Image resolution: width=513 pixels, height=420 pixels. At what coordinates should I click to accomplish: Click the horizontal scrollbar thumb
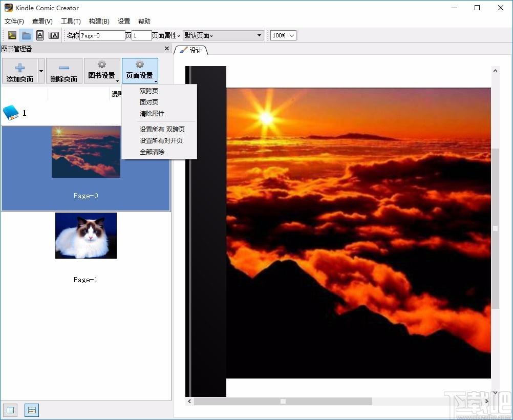(283, 401)
